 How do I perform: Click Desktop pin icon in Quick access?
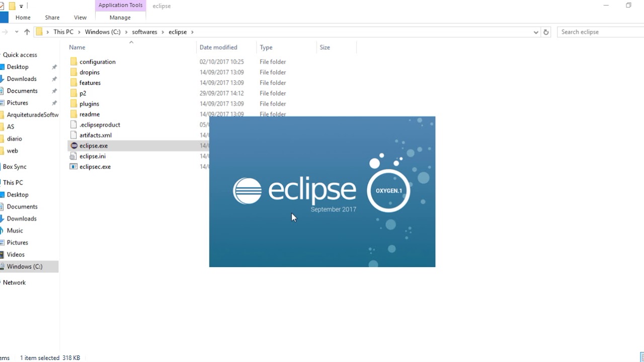pos(54,67)
